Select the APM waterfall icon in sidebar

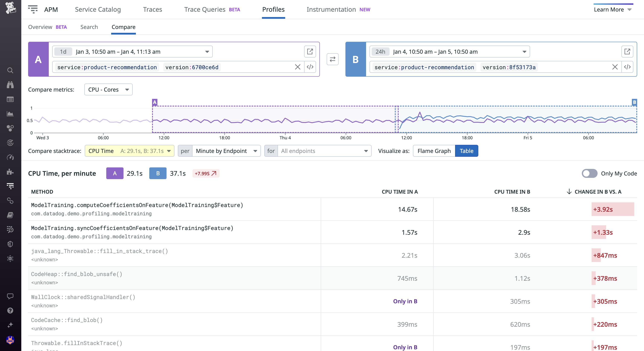click(10, 186)
